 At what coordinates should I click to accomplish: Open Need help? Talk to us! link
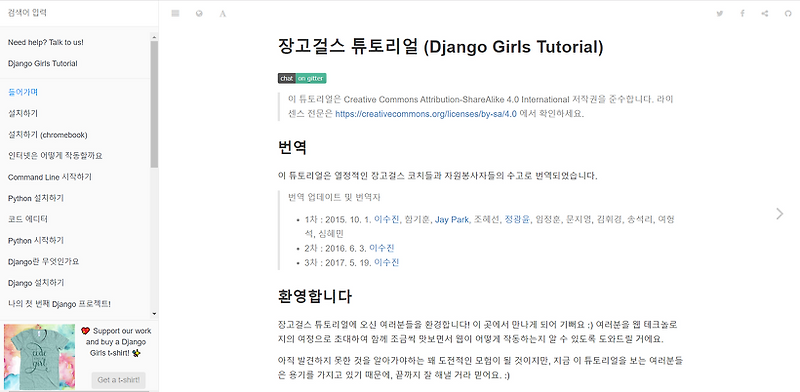46,42
